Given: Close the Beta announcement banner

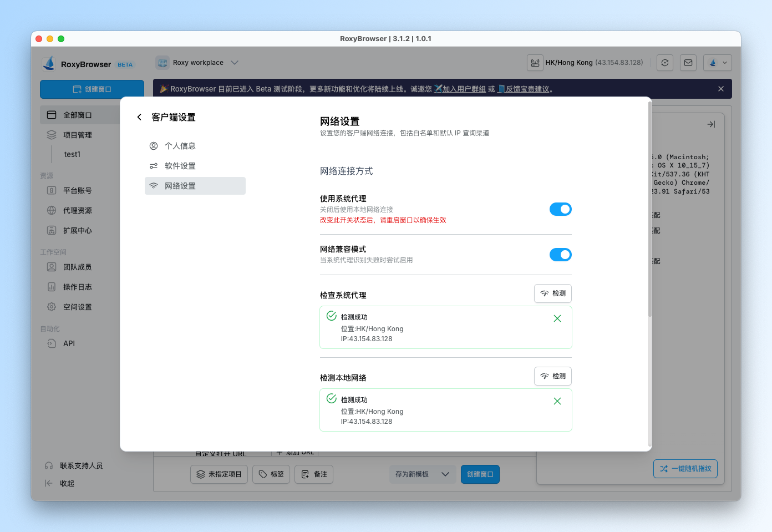Looking at the screenshot, I should [x=721, y=89].
